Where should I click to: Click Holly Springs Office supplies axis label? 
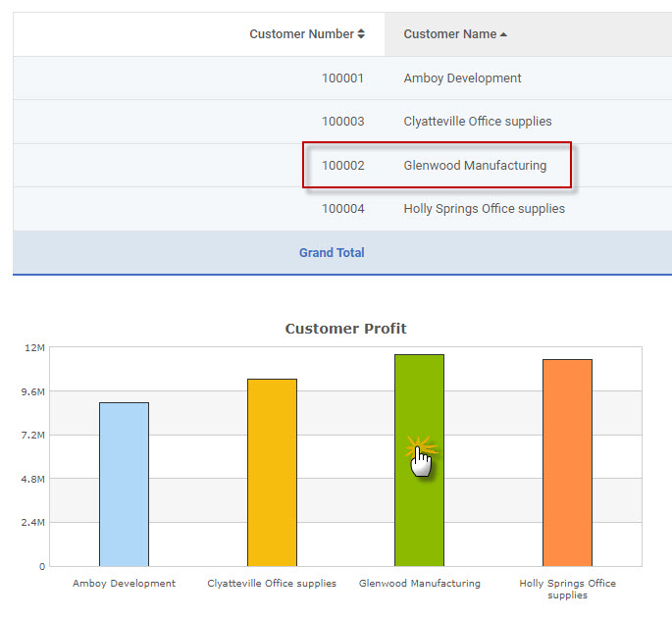[567, 589]
